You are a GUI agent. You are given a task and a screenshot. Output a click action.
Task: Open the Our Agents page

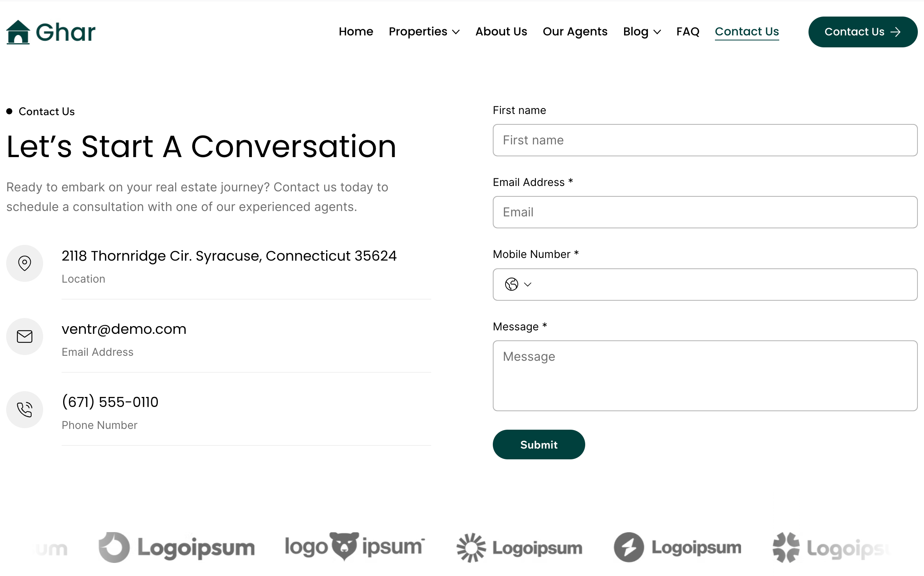point(575,32)
